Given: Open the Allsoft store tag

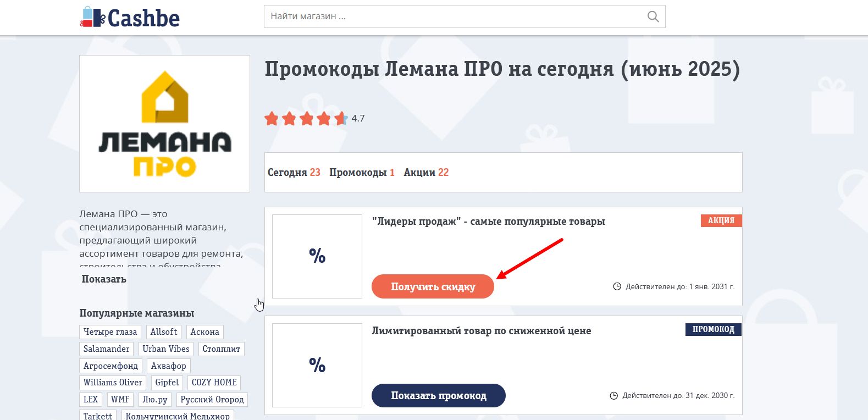Looking at the screenshot, I should (x=164, y=332).
